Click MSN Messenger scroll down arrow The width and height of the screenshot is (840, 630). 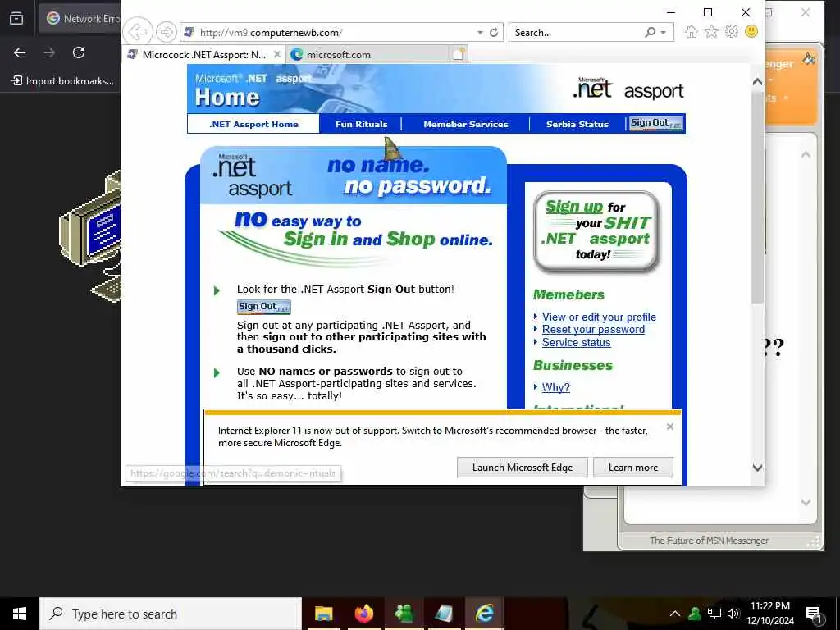(806, 503)
